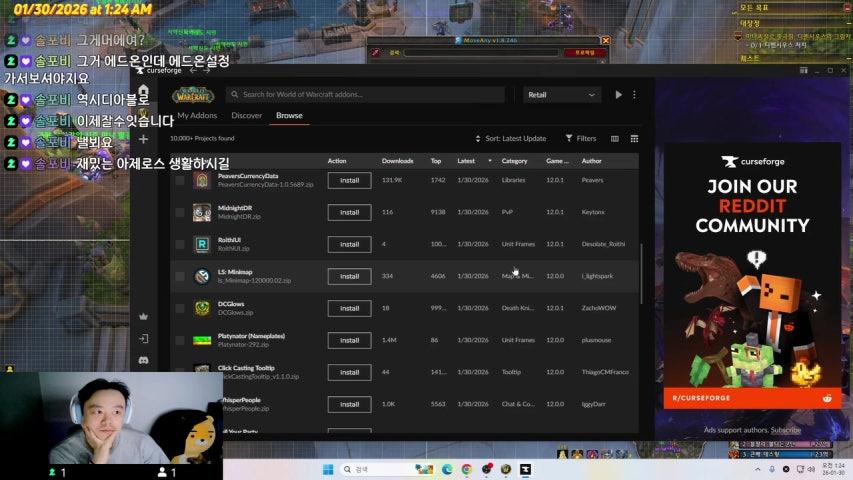Select the Browse tab

289,115
